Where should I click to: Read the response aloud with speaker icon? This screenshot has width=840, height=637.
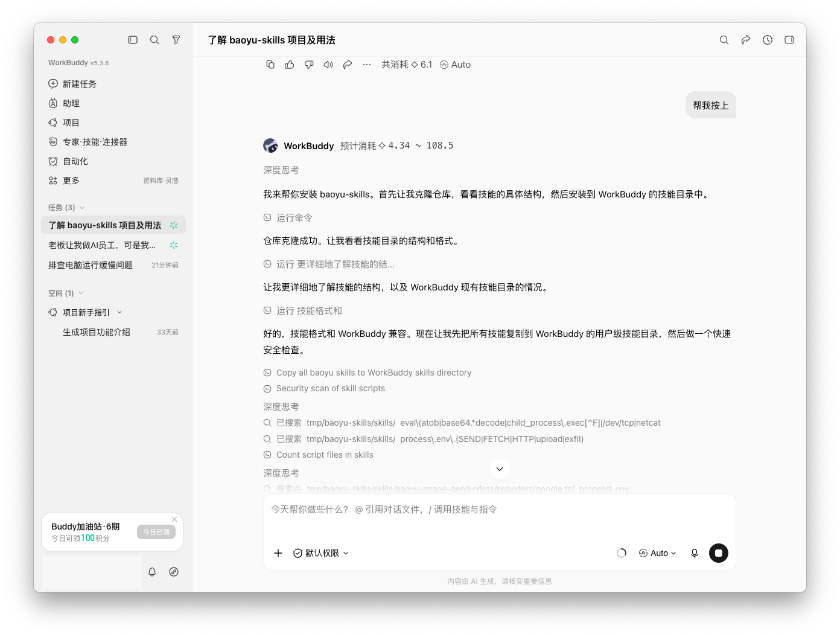[328, 65]
